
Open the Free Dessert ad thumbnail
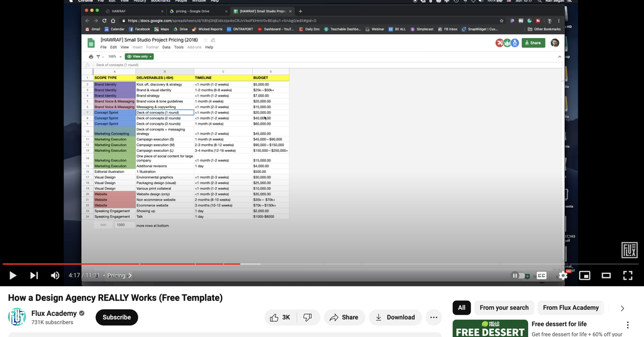click(x=490, y=329)
